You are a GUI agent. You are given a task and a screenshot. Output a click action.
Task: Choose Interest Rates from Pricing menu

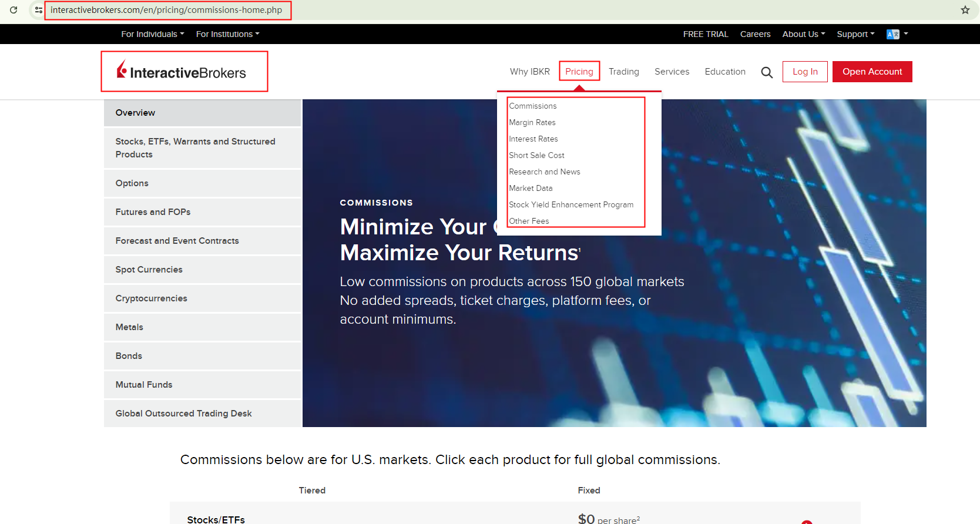[533, 139]
